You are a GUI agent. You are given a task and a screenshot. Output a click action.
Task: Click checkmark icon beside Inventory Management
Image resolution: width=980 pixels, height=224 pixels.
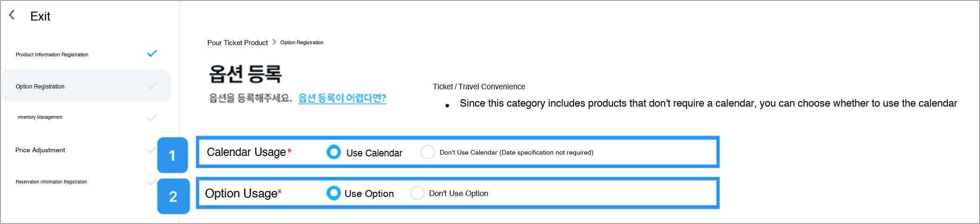152,117
